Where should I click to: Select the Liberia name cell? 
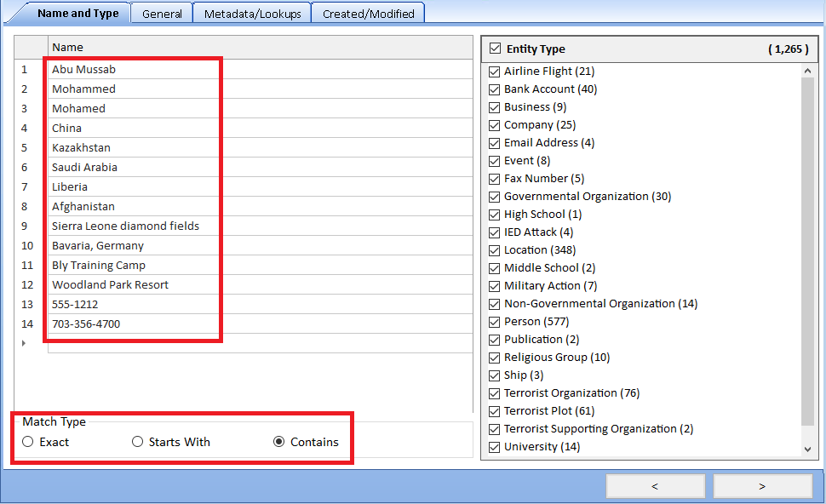click(x=261, y=187)
